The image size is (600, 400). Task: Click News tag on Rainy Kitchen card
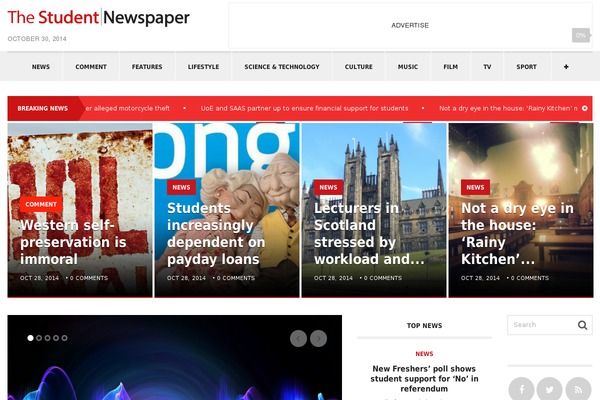[475, 187]
